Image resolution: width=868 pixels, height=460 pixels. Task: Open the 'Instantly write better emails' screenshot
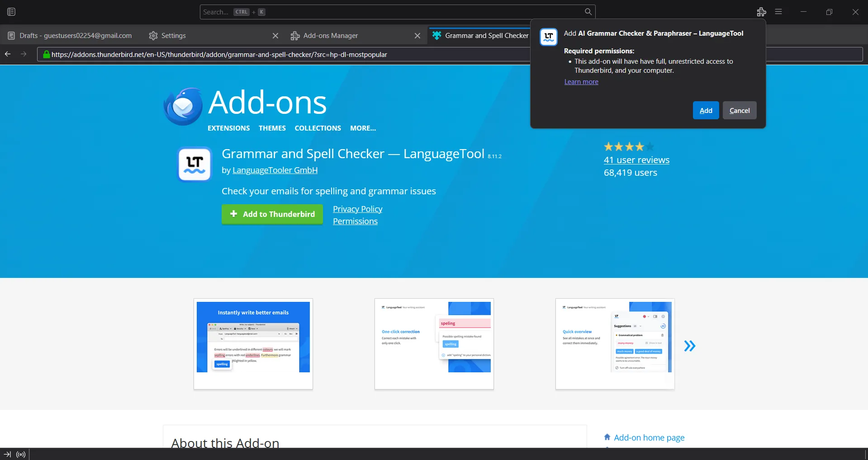(253, 343)
